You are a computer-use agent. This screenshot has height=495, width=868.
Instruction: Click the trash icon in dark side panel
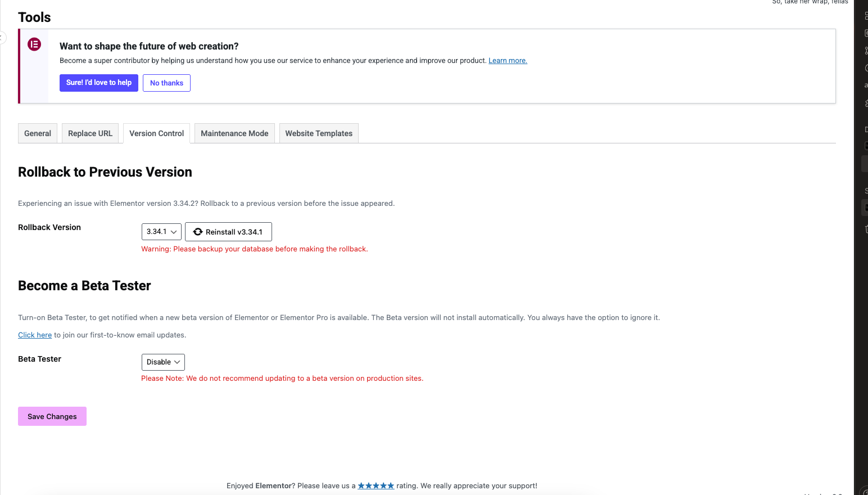click(x=866, y=228)
